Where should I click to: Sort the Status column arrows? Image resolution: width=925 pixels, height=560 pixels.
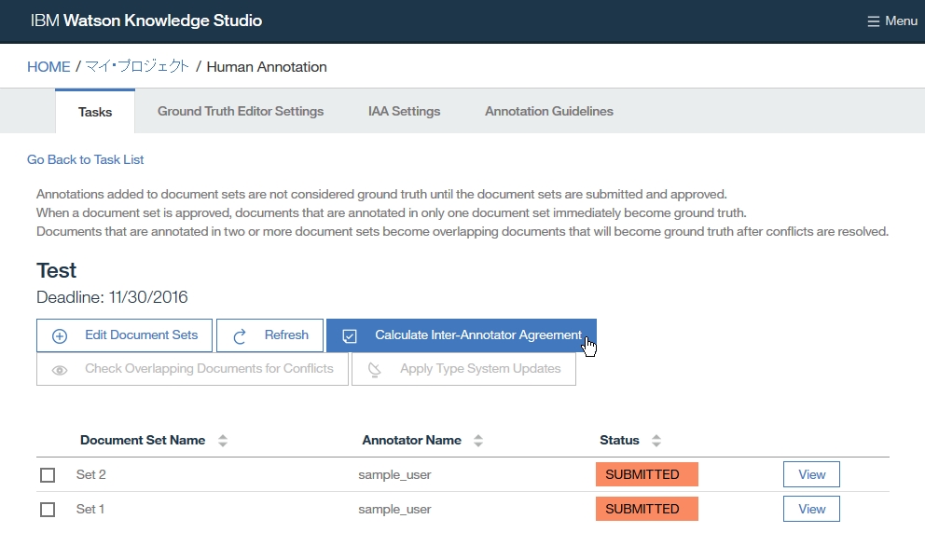[x=656, y=441]
